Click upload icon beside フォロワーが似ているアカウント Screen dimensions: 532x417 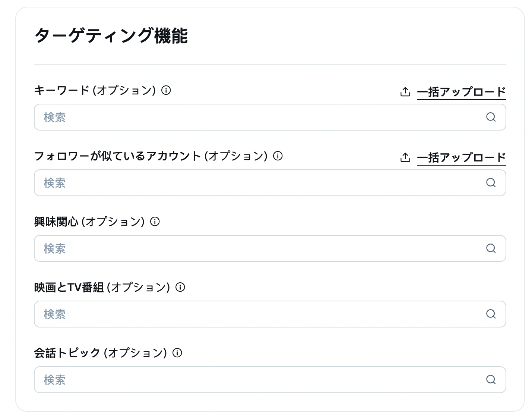click(405, 157)
